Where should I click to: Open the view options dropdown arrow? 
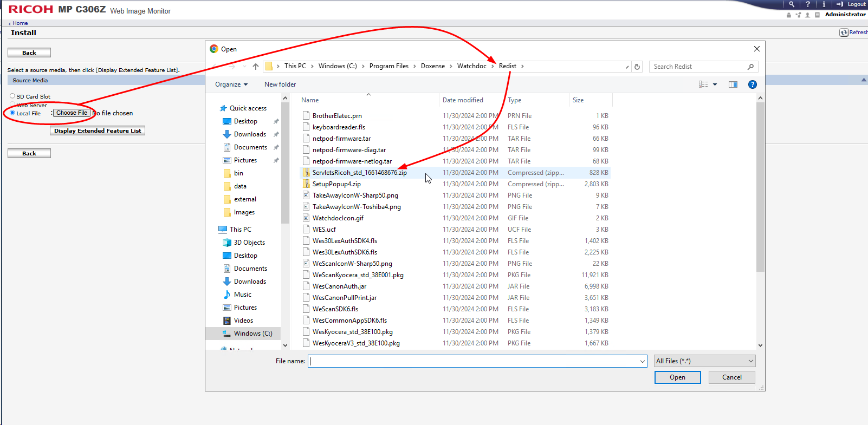pos(715,84)
